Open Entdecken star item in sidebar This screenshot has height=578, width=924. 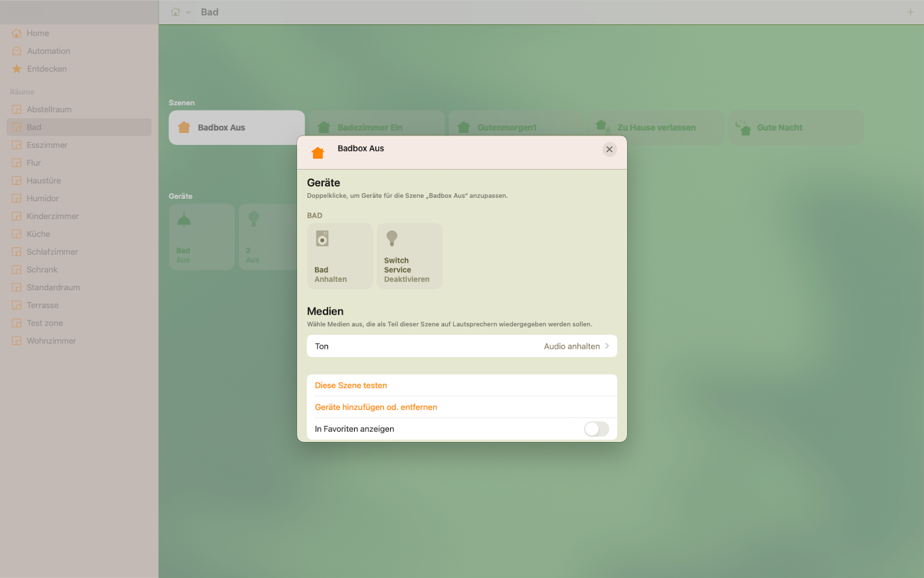[x=46, y=69]
